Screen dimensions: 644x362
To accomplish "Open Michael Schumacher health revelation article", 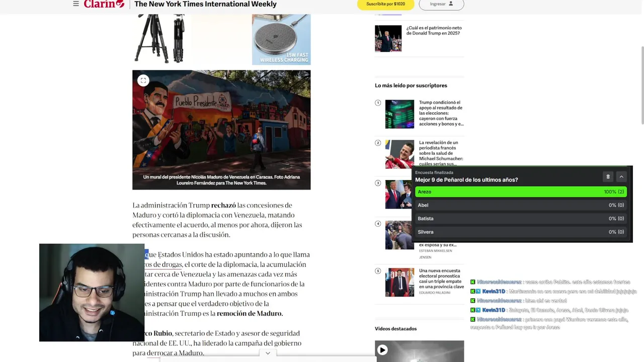I will [x=441, y=153].
